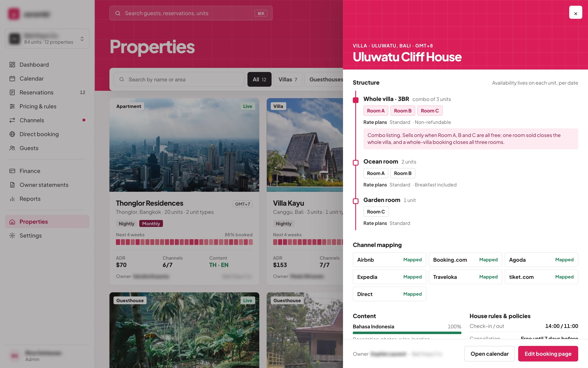Click Edit booking page button
588x368 pixels.
(548, 354)
